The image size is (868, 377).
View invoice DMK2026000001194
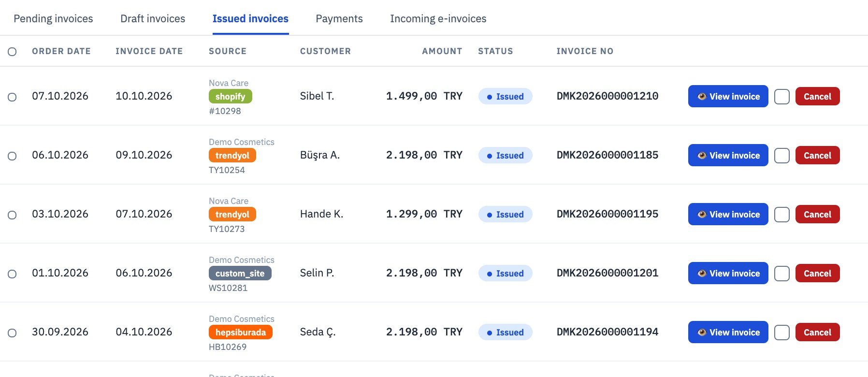coord(728,332)
